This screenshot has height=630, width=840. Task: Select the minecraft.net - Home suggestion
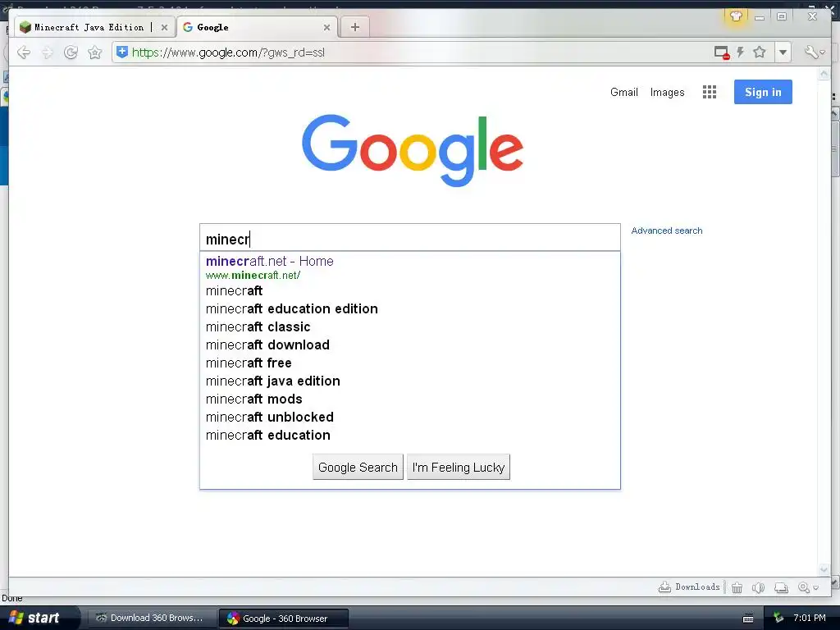coord(410,267)
